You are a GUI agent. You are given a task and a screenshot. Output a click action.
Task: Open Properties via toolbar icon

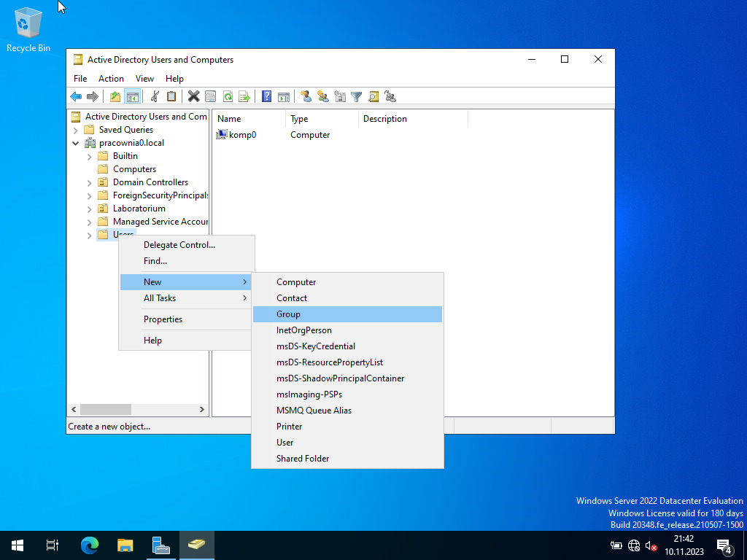click(210, 97)
